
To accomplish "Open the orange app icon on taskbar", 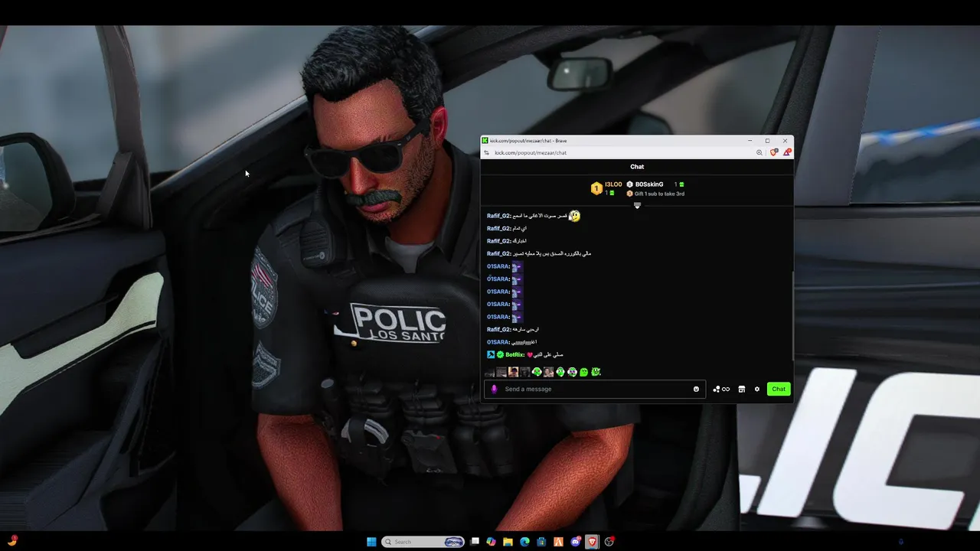I will 558,542.
